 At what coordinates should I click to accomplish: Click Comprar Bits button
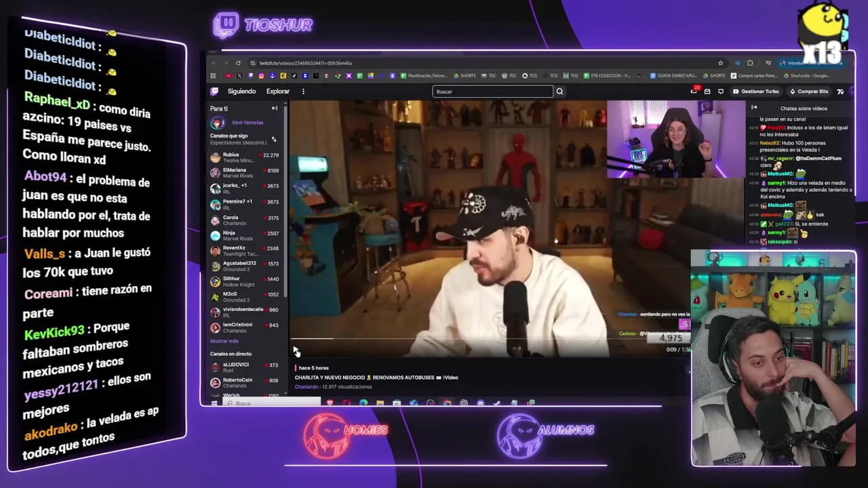coord(809,91)
